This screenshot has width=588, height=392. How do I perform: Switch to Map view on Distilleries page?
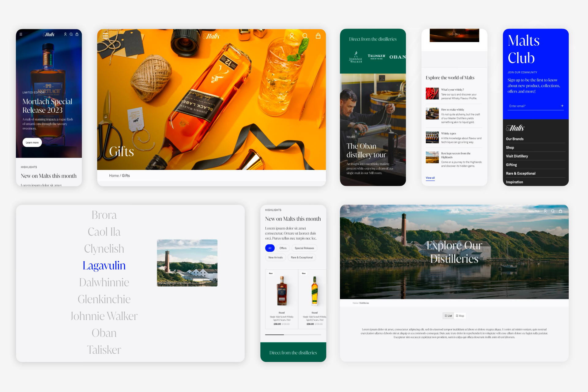460,316
